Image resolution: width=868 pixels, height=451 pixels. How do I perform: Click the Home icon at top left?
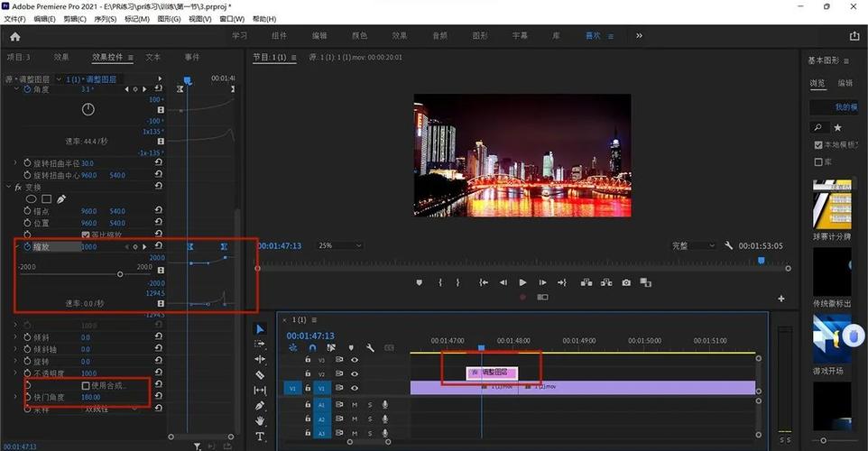click(15, 36)
